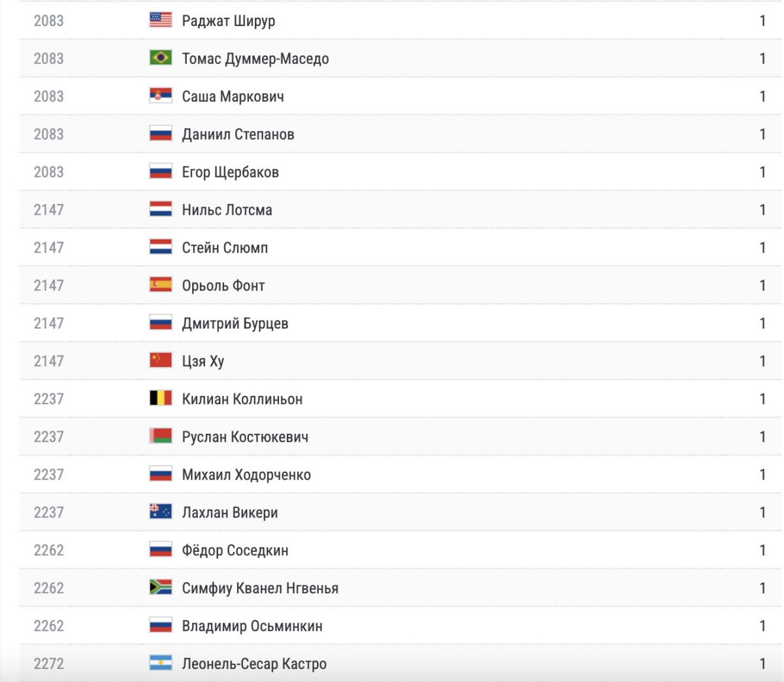The width and height of the screenshot is (784, 682).
Task: Click points value for Килиан Коллиньон
Action: 762,398
